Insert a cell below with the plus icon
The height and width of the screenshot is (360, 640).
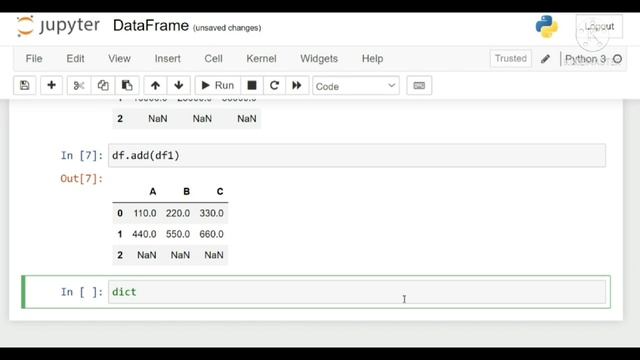[x=51, y=85]
